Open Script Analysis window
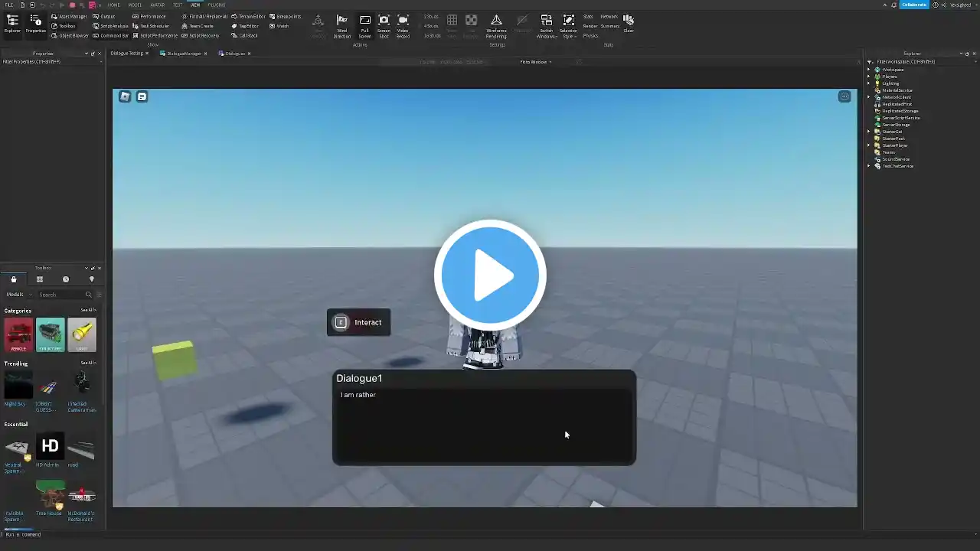Viewport: 980px width, 551px height. tap(110, 26)
